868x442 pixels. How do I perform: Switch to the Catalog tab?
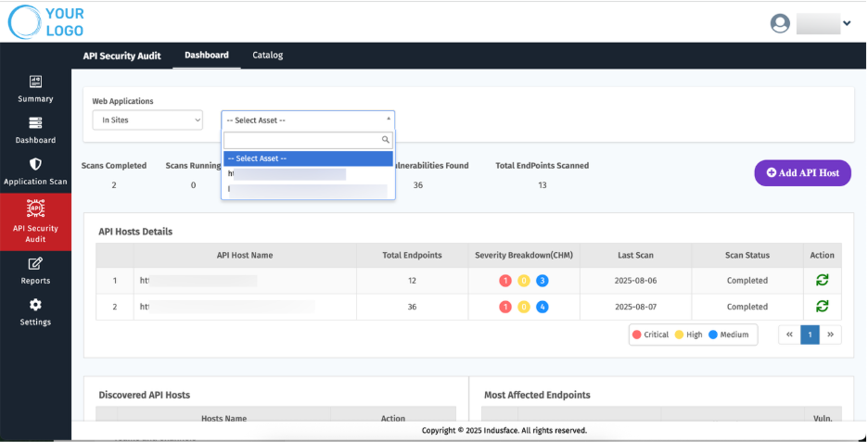[268, 55]
